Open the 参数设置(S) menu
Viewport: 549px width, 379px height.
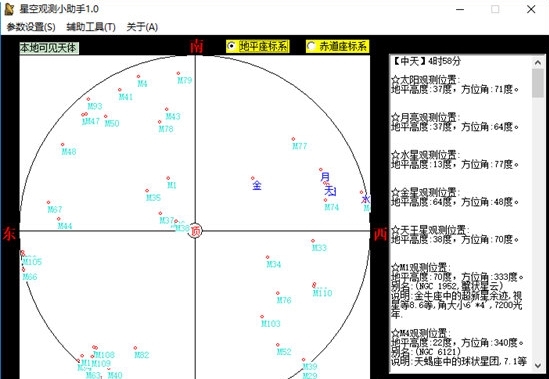[x=31, y=27]
